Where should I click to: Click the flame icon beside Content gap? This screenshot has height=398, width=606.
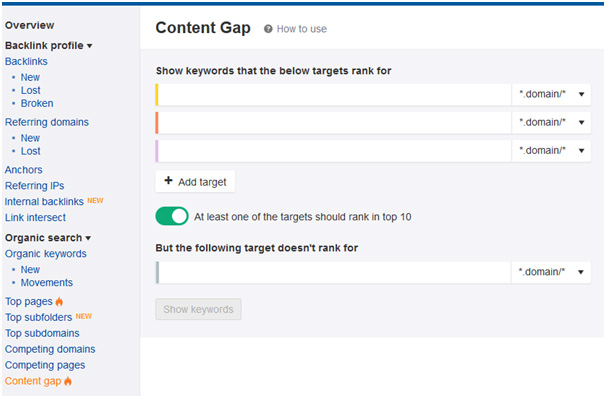(68, 381)
